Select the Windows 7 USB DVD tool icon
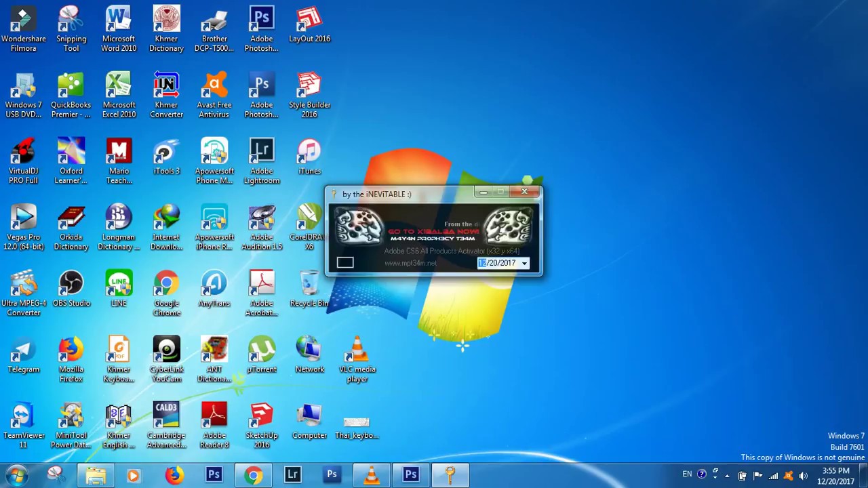Image resolution: width=868 pixels, height=488 pixels. tap(24, 96)
